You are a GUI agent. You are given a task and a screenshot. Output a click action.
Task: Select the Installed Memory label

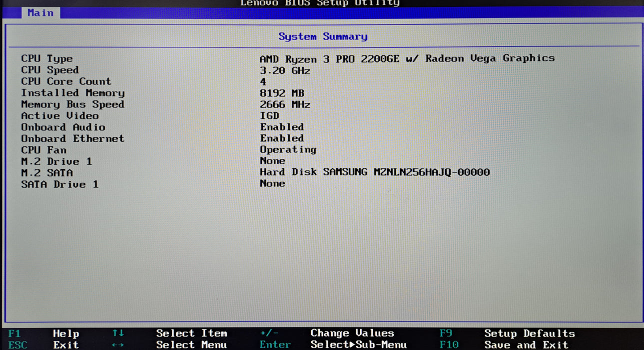[x=73, y=93]
